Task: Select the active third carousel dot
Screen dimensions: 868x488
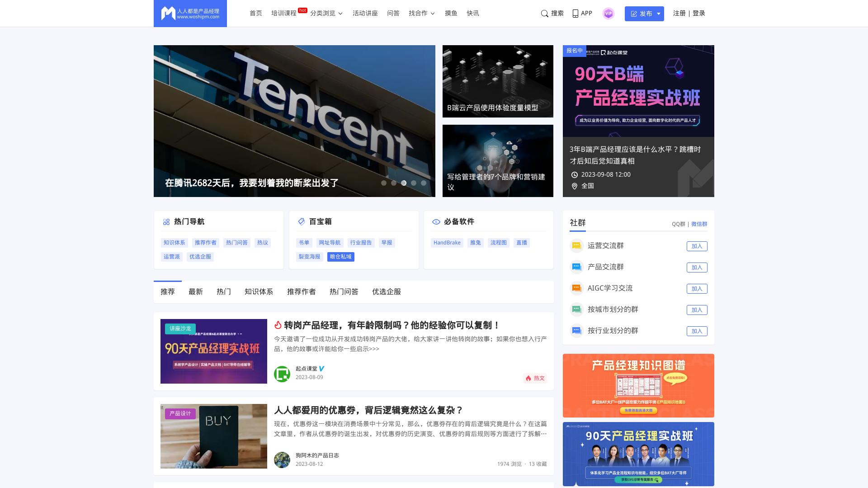Action: (404, 183)
